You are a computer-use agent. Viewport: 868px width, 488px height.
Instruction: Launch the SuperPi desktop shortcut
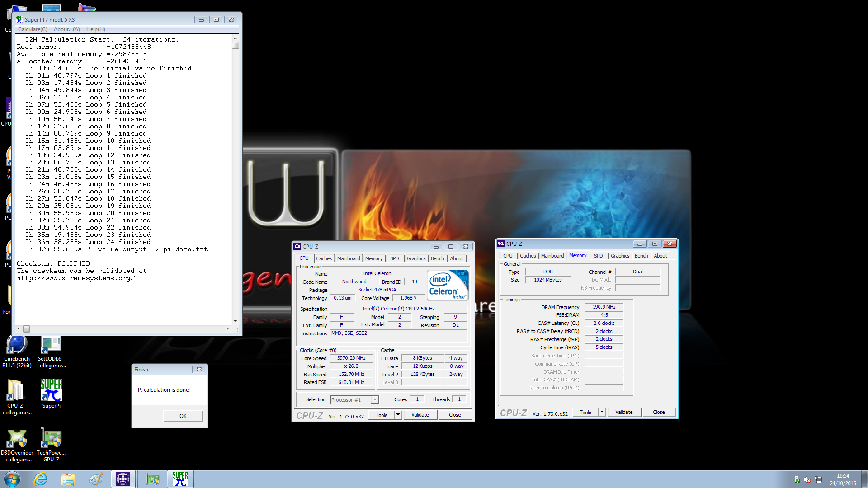coord(51,394)
